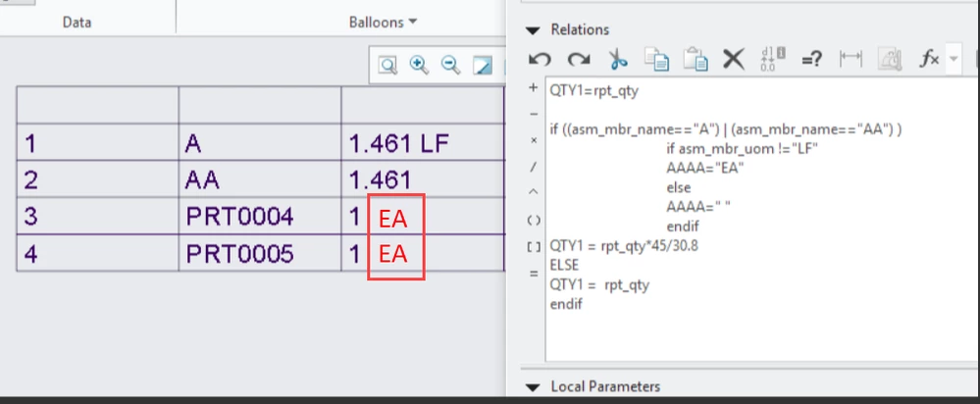Insert multiplication operator into relations
This screenshot has width=980, height=404.
(x=533, y=140)
